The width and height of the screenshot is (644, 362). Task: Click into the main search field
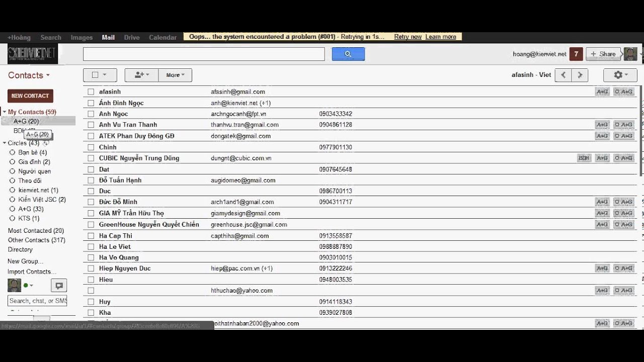[204, 54]
